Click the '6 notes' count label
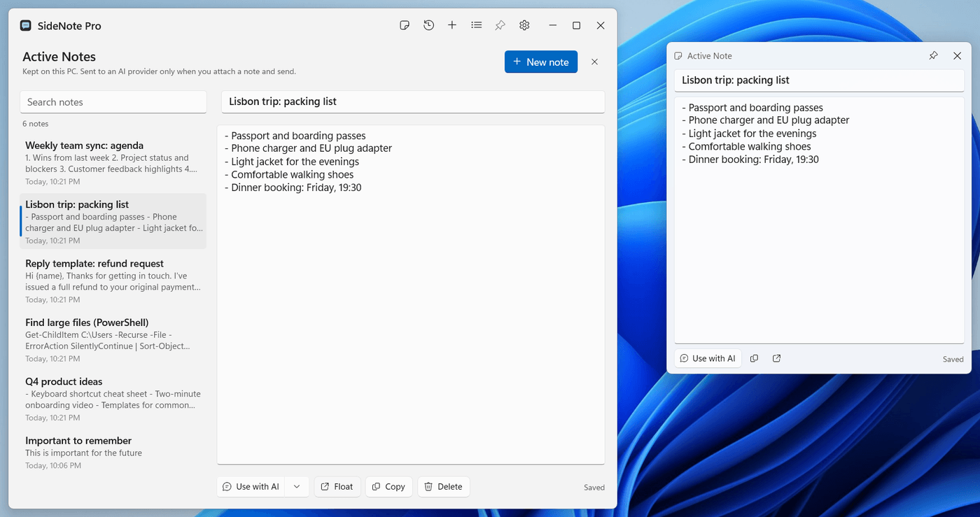The image size is (980, 517). tap(36, 124)
